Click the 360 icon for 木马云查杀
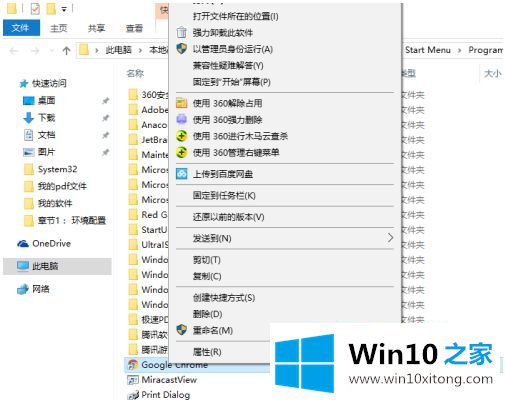Viewport: 505px width, 405px height. [182, 136]
